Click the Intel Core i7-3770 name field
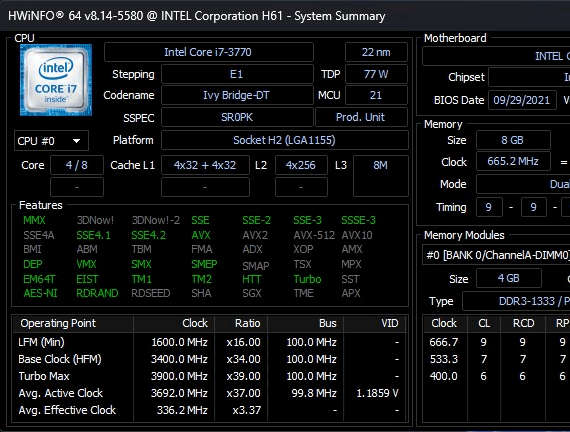The image size is (570, 432). pyautogui.click(x=208, y=52)
